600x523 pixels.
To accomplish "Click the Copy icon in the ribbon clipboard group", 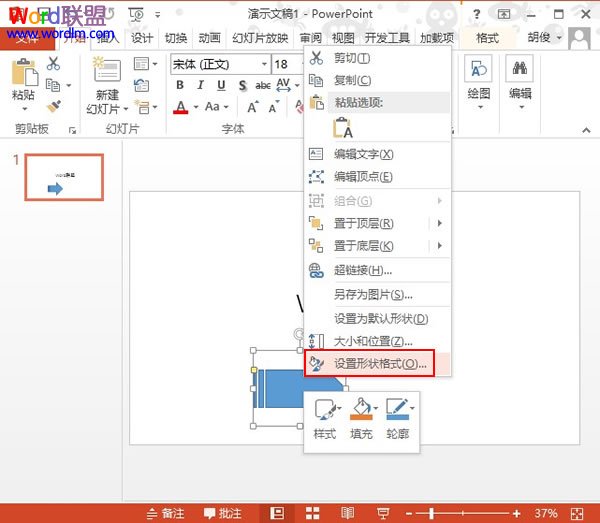I will [53, 85].
